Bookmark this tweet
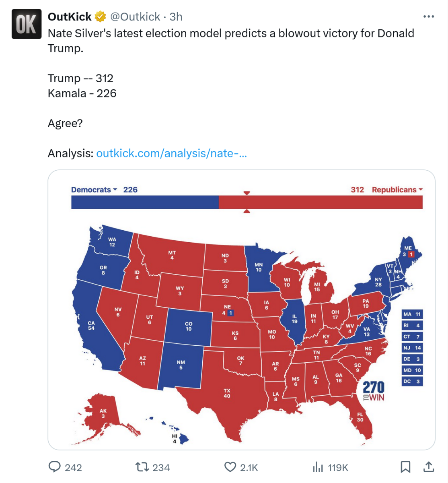This screenshot has height=483, width=448. click(x=405, y=467)
